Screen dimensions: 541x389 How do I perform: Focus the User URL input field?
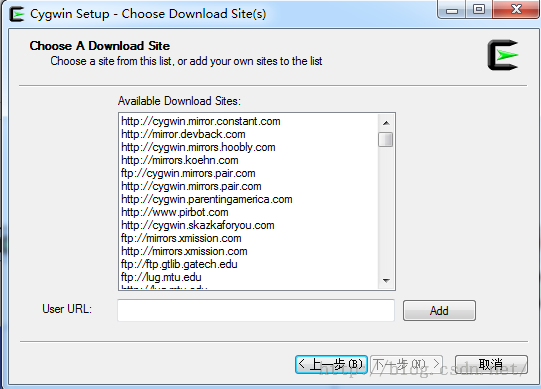coord(256,310)
